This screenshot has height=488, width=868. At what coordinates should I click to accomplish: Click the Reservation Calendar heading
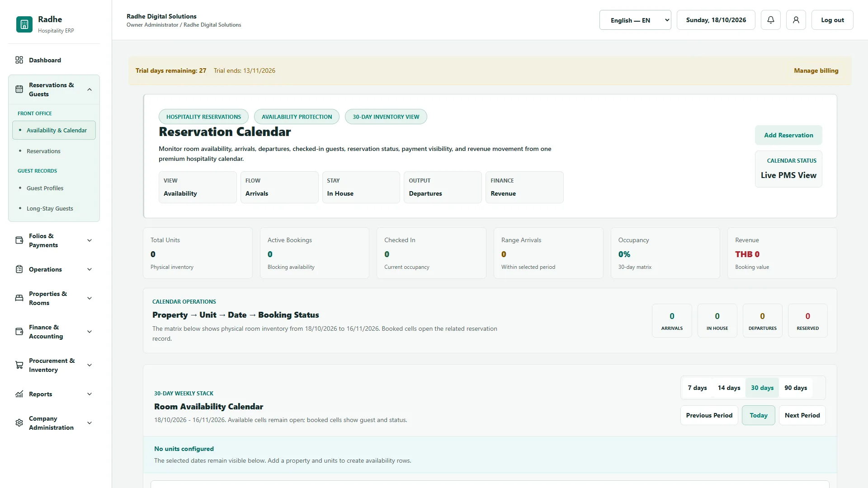pyautogui.click(x=225, y=132)
